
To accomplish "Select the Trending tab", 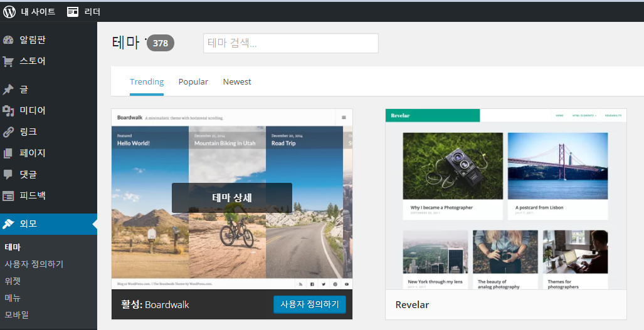I will coord(147,82).
